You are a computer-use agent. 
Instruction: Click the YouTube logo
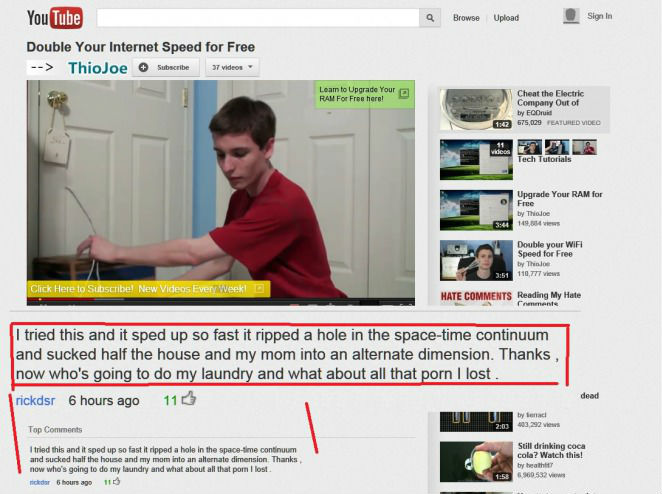tap(55, 18)
